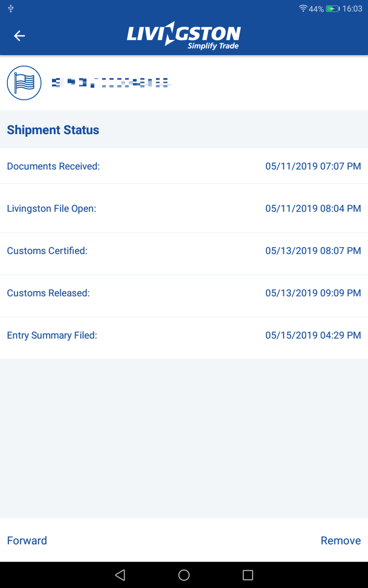Select the Documents Received row
This screenshot has width=368, height=588.
pos(184,166)
